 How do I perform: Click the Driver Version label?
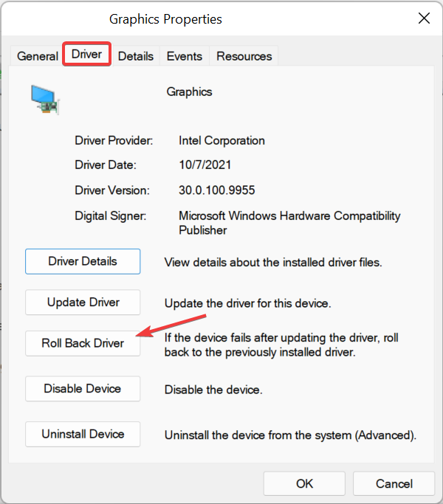coord(112,190)
